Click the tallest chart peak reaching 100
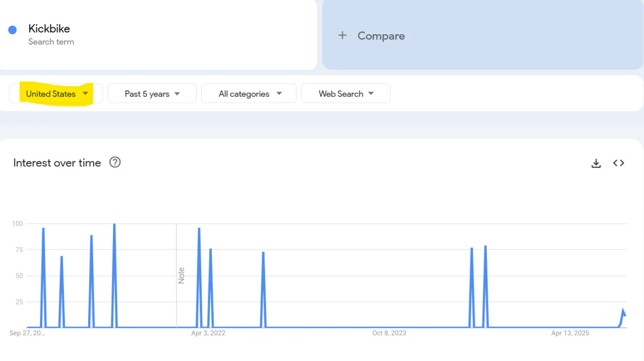Viewport: 644px width, 361px height. (114, 225)
